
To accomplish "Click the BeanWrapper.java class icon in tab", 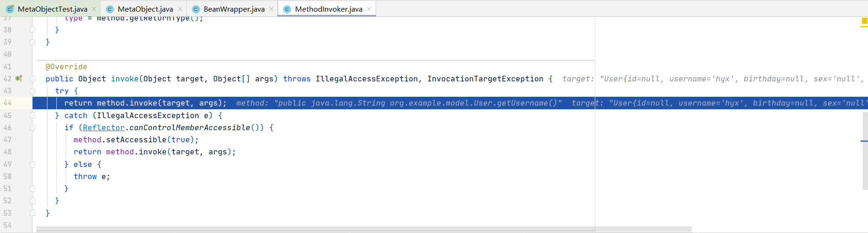I will click(x=196, y=9).
